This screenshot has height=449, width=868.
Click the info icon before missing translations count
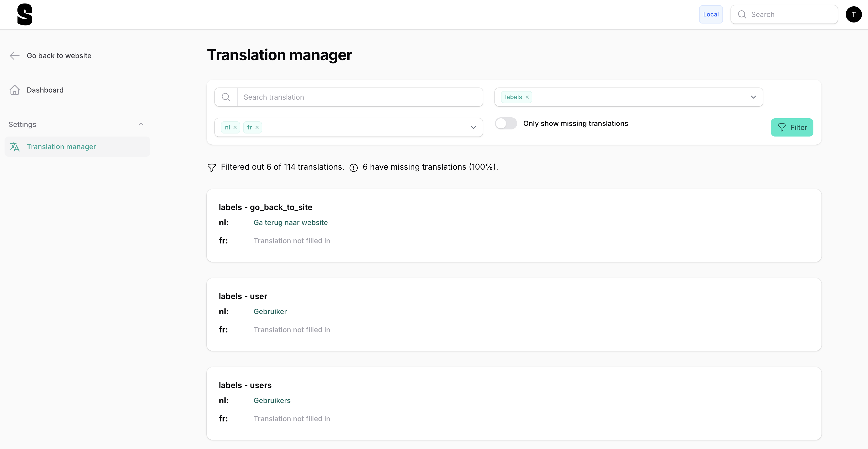click(x=353, y=168)
